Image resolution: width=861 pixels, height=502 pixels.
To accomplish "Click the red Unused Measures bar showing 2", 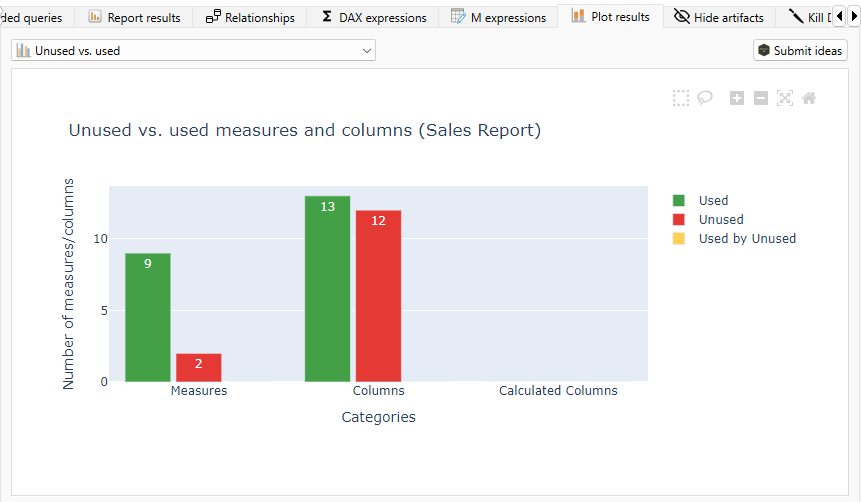I will pyautogui.click(x=198, y=367).
